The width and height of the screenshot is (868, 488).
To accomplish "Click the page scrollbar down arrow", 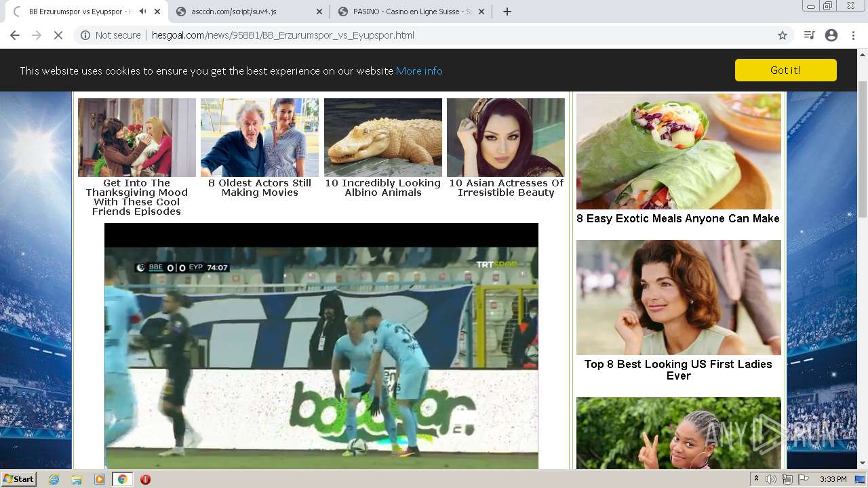I will tap(862, 463).
